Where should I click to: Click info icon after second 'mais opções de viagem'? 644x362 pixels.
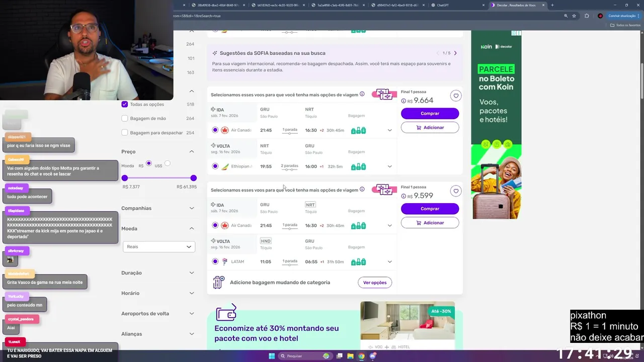point(362,190)
